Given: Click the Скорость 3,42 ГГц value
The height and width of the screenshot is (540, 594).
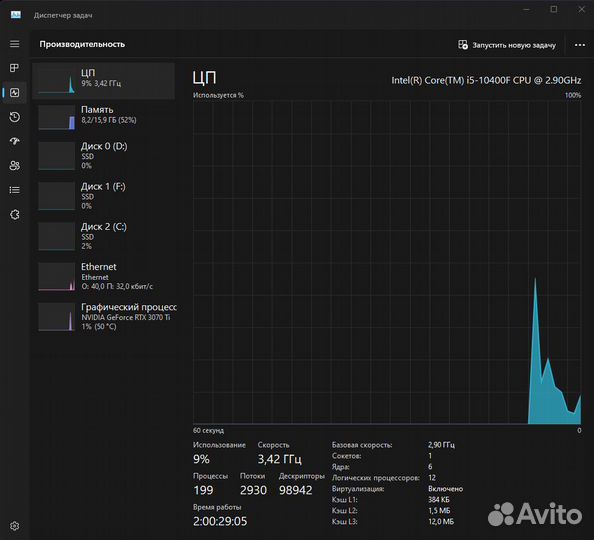Looking at the screenshot, I should pos(280,459).
